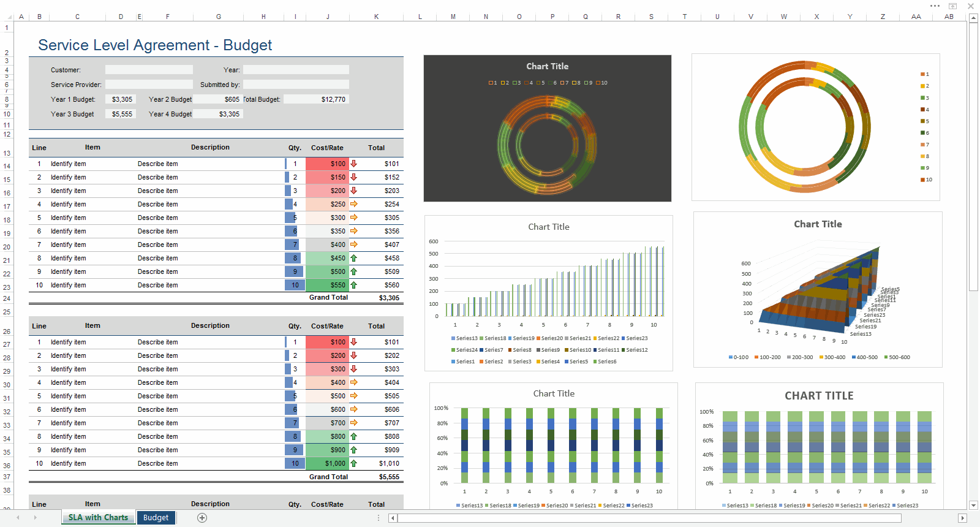
Task: Click the next sheet navigation arrow
Action: [x=35, y=518]
